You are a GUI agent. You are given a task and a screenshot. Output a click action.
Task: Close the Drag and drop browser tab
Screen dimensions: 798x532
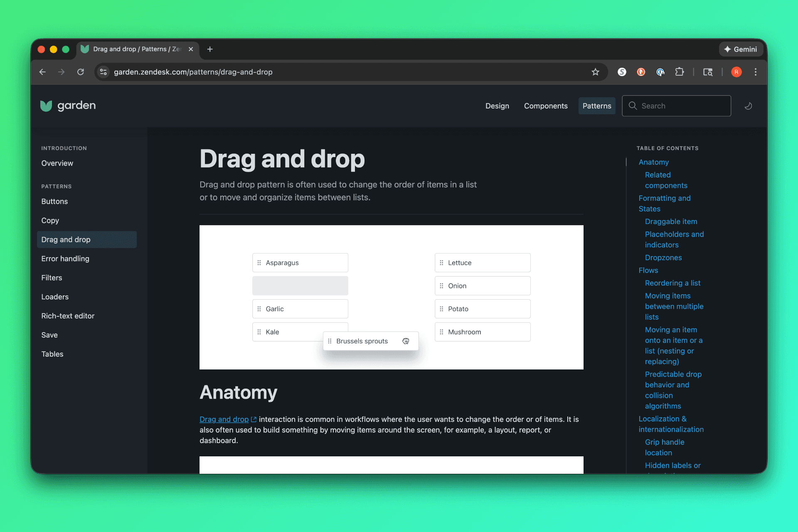coord(191,49)
